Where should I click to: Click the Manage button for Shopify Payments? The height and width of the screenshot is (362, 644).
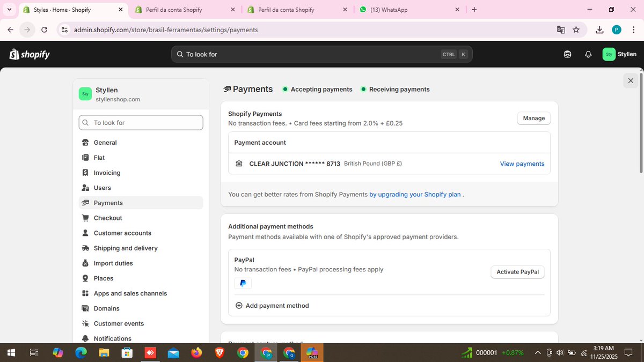coord(533,118)
